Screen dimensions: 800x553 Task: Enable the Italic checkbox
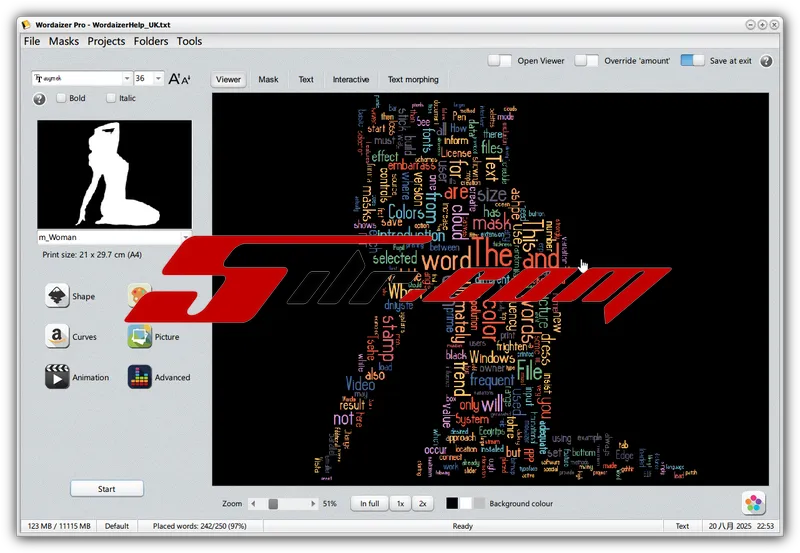point(111,98)
